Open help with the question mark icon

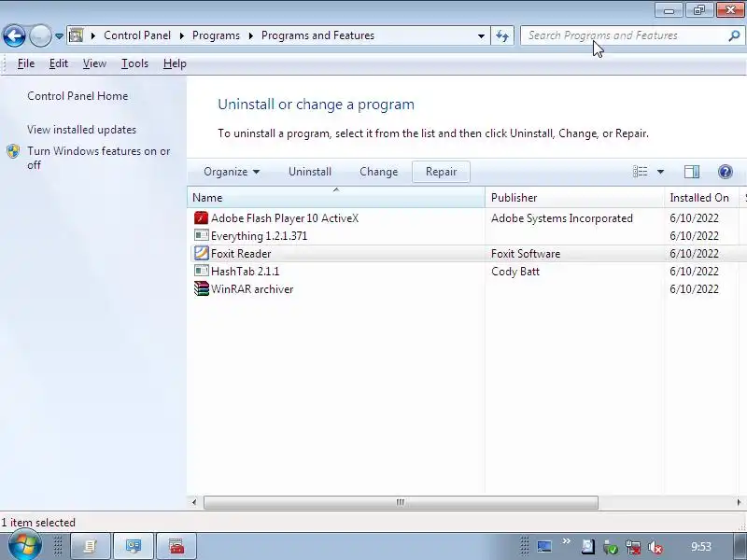click(726, 172)
